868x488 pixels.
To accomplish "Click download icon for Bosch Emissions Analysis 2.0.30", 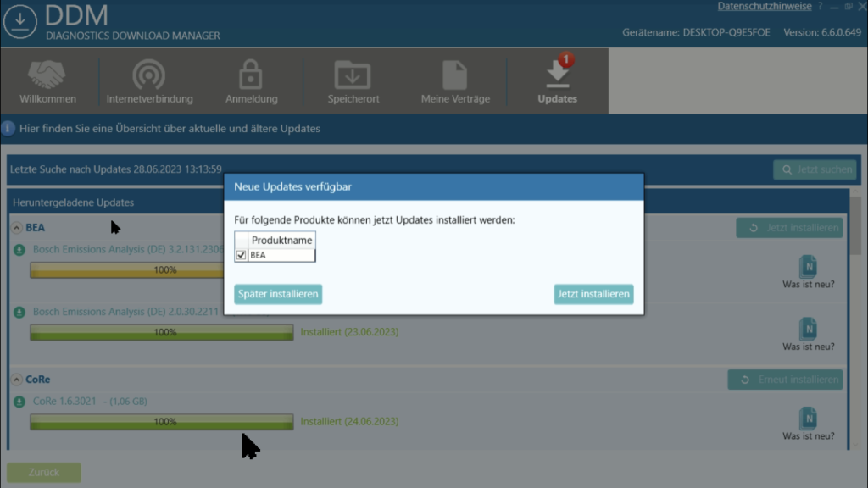I will [19, 313].
